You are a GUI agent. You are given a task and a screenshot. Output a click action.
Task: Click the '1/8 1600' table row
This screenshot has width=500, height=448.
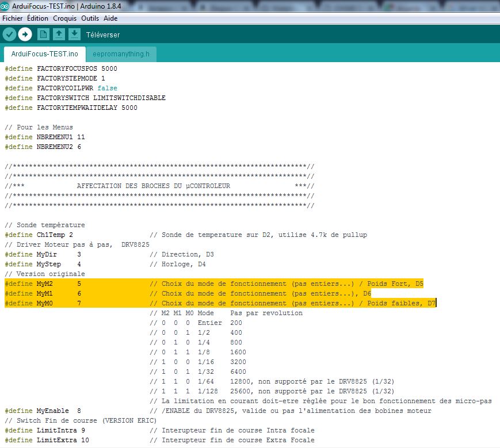(x=198, y=352)
